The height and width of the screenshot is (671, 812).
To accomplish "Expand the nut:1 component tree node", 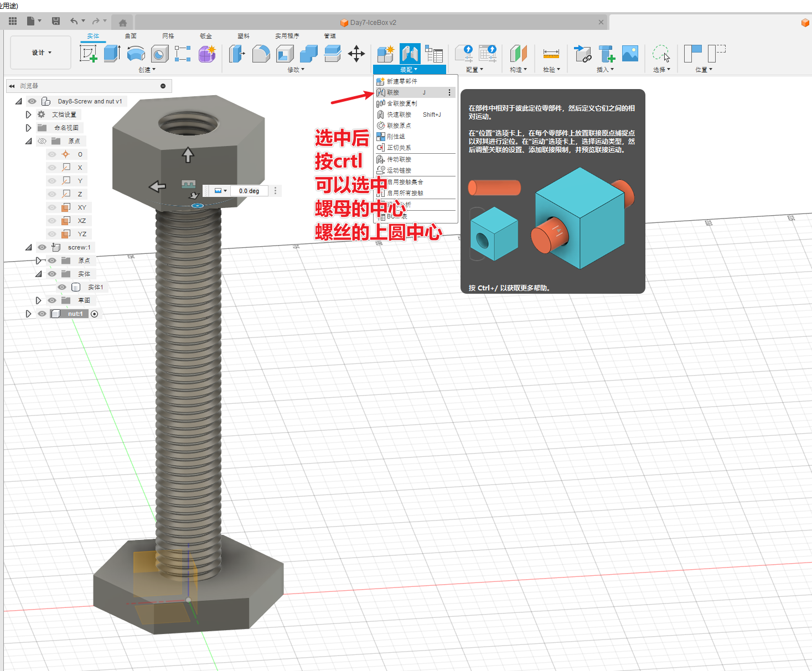I will click(28, 314).
